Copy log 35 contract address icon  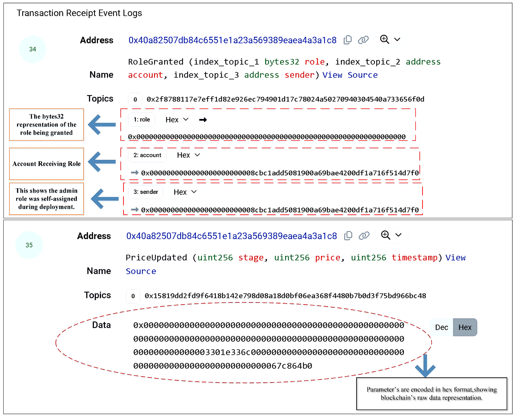click(348, 236)
